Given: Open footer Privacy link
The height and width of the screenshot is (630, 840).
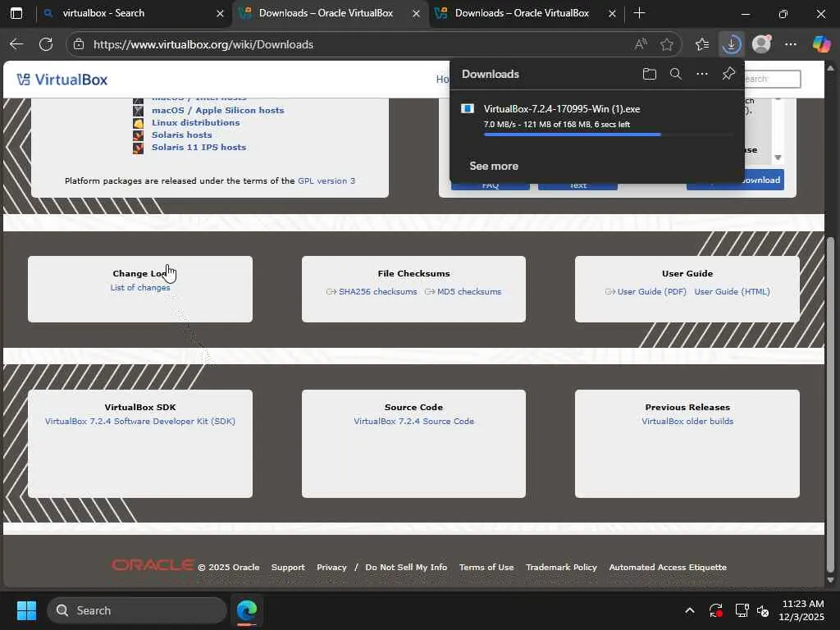Looking at the screenshot, I should pyautogui.click(x=331, y=568).
